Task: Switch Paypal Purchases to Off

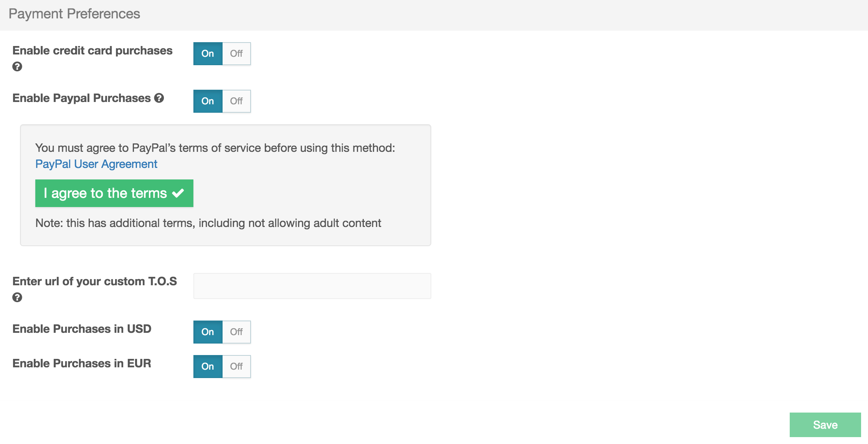Action: [x=236, y=101]
